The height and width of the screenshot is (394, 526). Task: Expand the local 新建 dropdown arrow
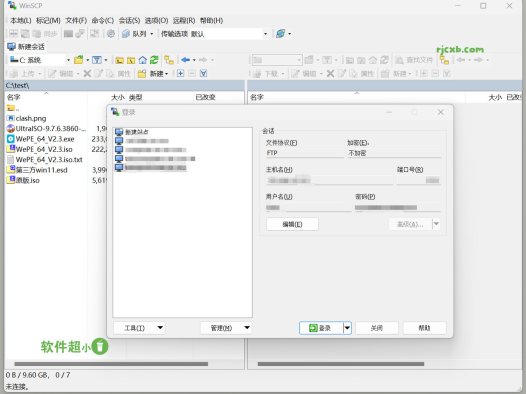(166, 74)
